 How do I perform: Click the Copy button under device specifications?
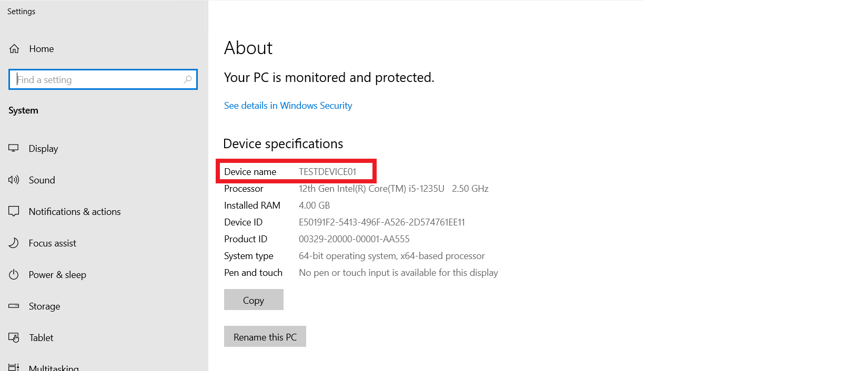tap(254, 300)
